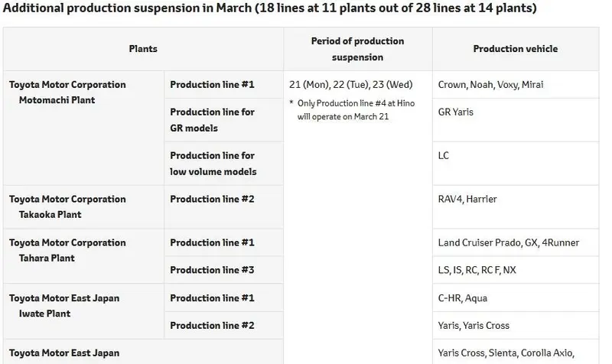Select the 'Motomachi Plant' cell
The image size is (612, 364).
click(x=83, y=128)
